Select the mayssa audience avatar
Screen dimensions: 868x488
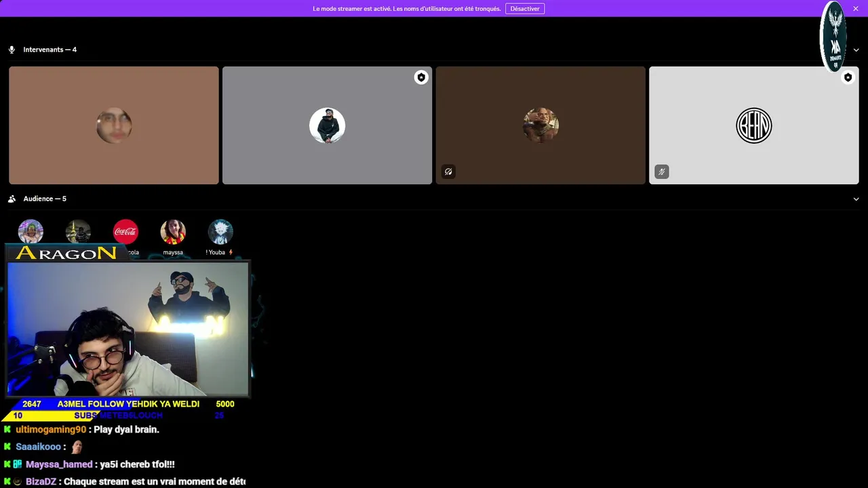tap(173, 232)
